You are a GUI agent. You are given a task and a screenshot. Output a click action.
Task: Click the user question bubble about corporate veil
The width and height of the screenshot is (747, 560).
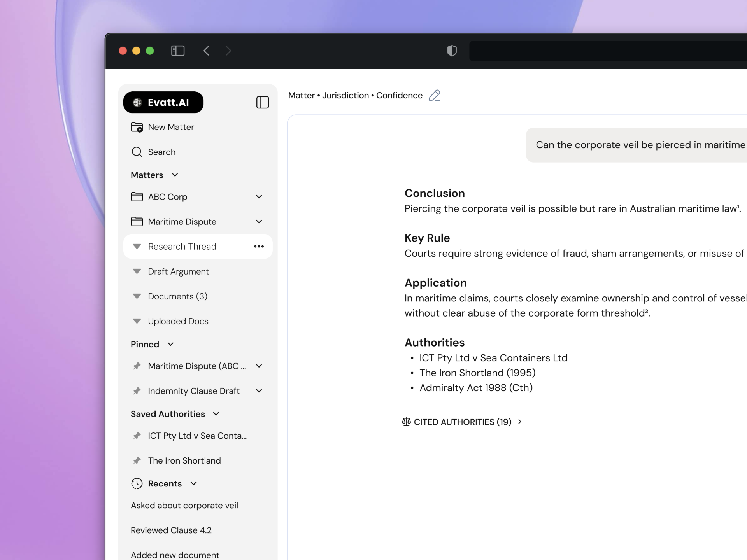click(637, 145)
